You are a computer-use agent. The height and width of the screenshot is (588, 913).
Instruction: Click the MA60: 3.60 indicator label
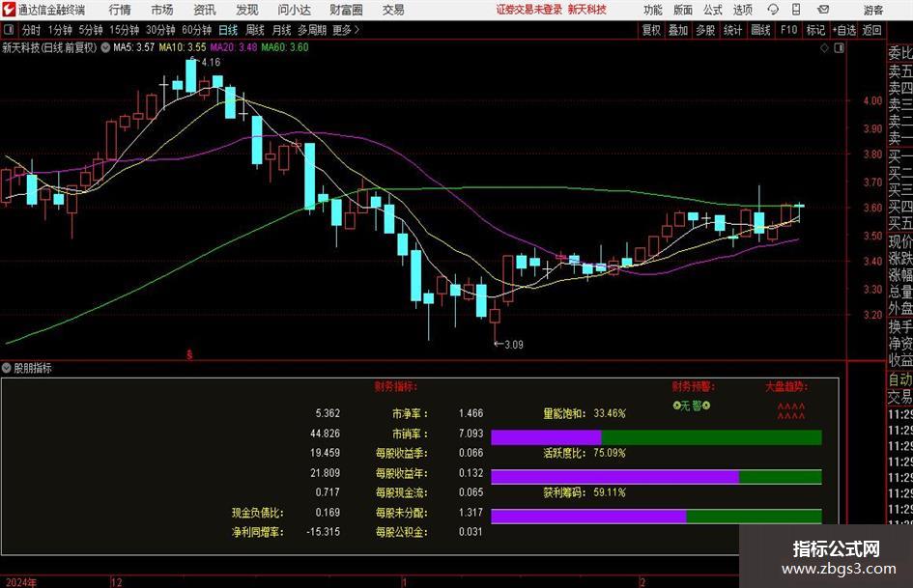click(x=285, y=47)
